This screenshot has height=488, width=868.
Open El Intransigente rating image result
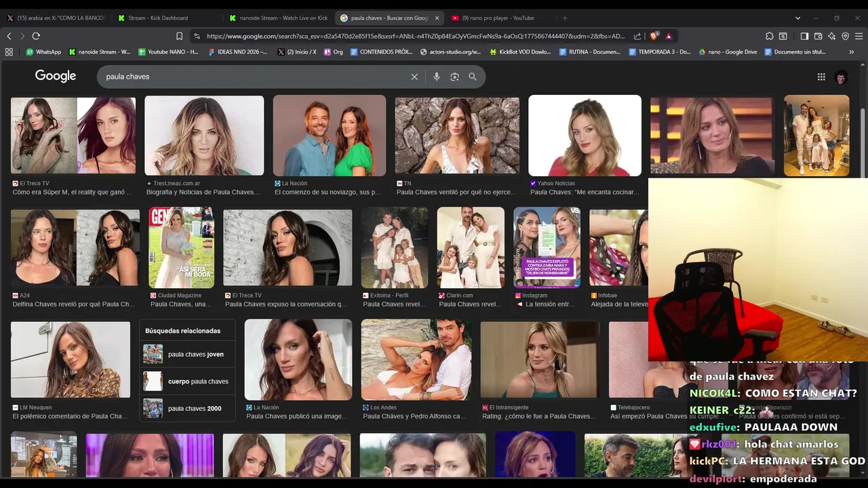click(540, 359)
